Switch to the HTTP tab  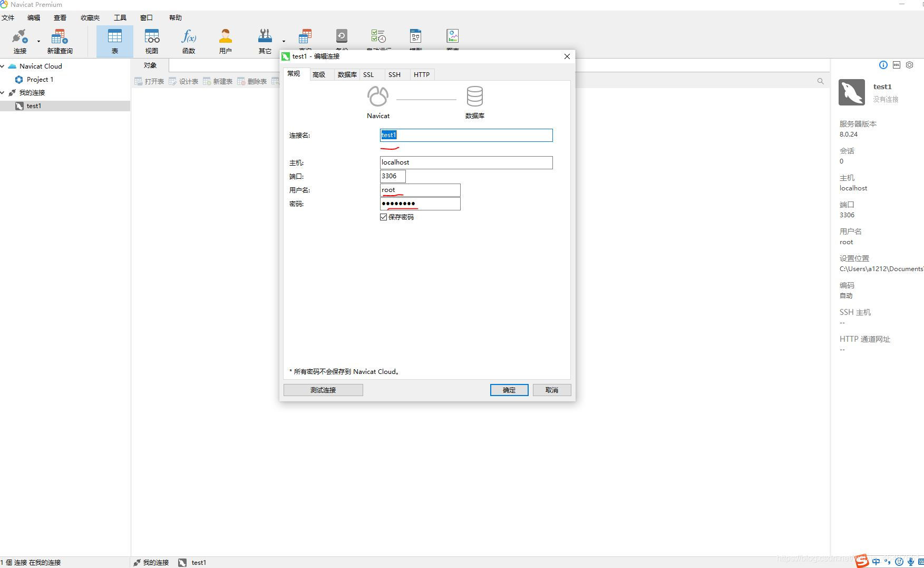tap(422, 74)
